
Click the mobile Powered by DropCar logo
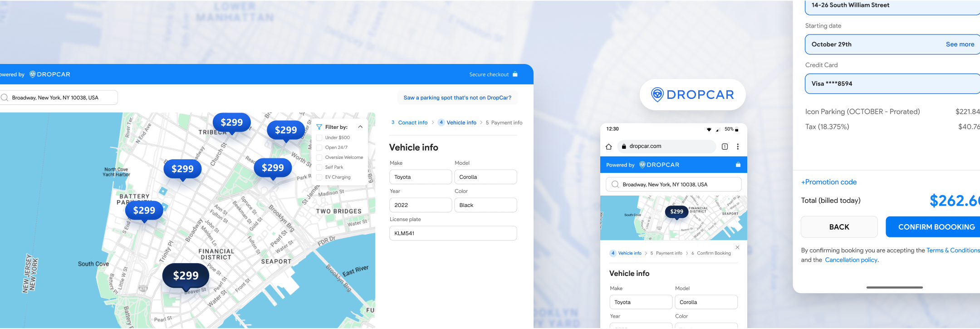[659, 165]
